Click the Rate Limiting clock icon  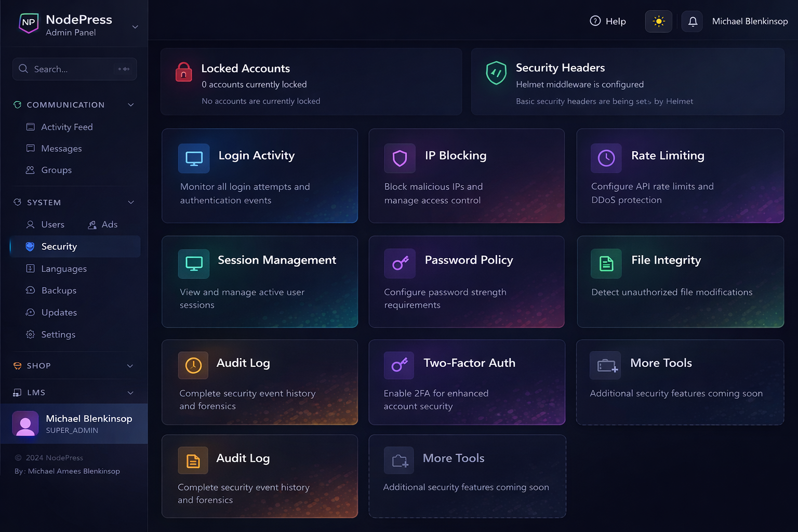(x=606, y=158)
